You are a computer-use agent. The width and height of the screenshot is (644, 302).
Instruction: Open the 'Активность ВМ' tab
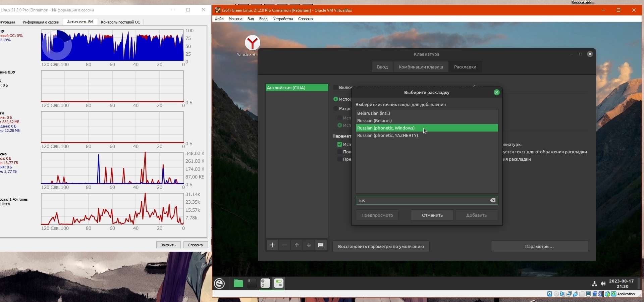click(x=80, y=22)
